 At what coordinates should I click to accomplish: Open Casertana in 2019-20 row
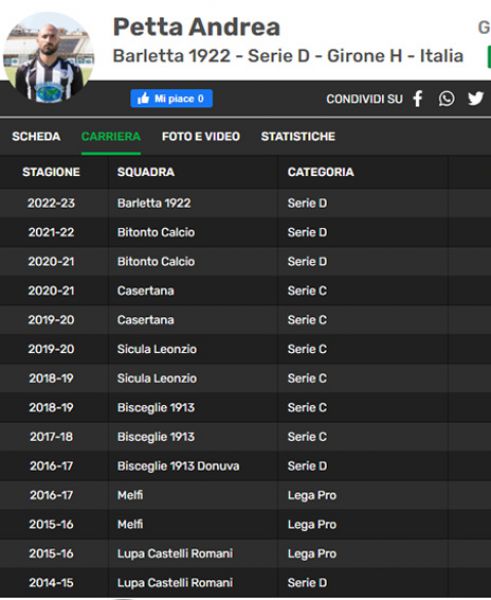coord(145,320)
